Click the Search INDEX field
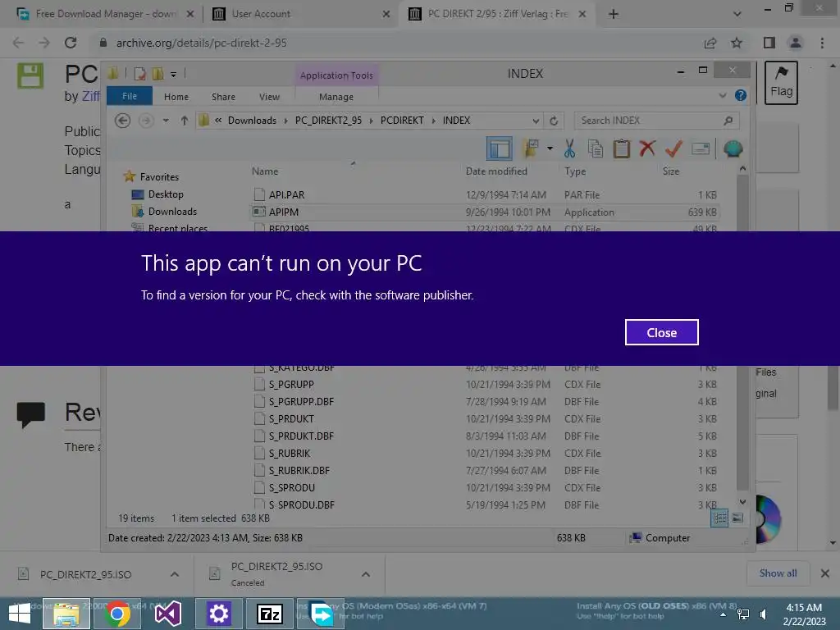 (x=657, y=121)
